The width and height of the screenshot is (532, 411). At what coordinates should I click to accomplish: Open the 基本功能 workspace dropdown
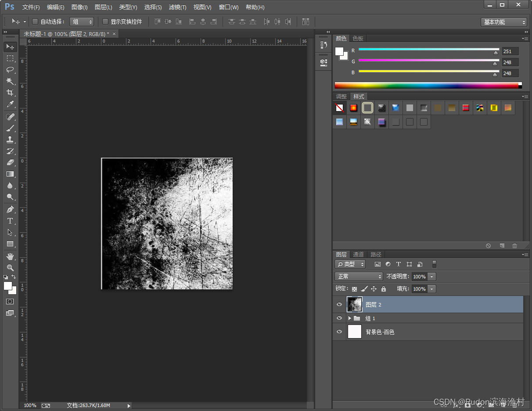(x=503, y=22)
